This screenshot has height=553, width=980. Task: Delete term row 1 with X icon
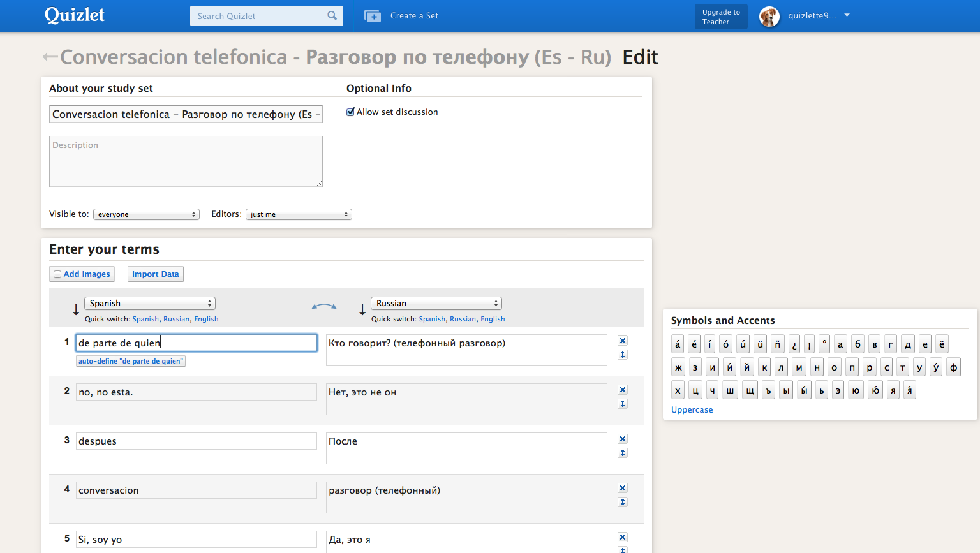tap(623, 341)
